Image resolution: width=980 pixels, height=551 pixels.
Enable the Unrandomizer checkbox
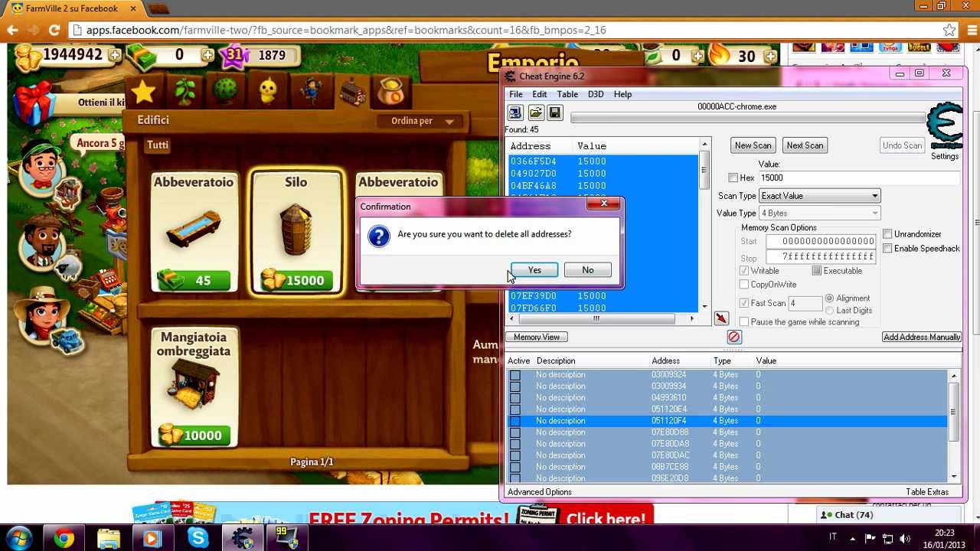click(887, 234)
